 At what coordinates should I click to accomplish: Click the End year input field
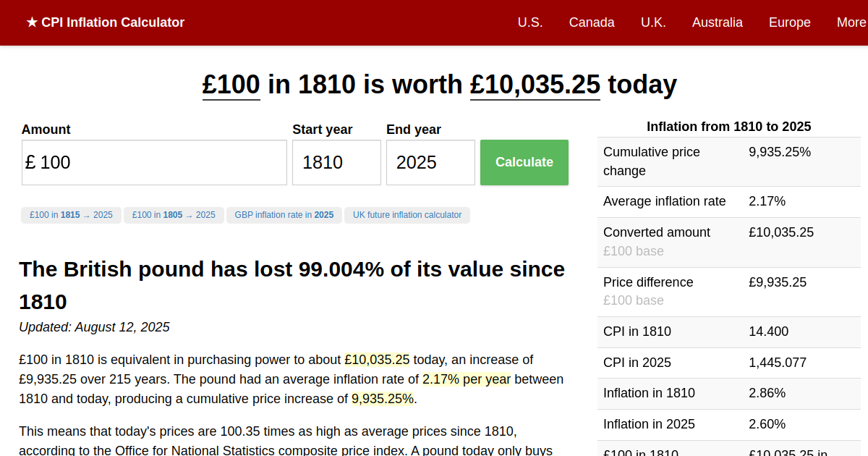coord(430,162)
